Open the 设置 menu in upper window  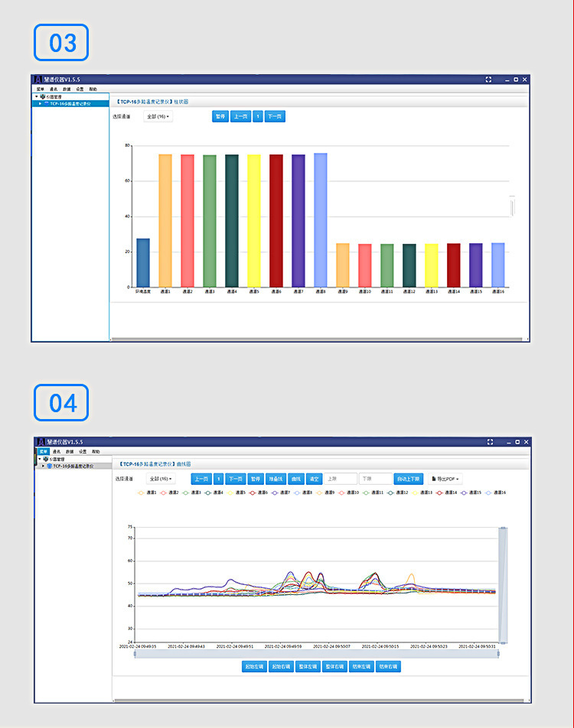point(80,89)
